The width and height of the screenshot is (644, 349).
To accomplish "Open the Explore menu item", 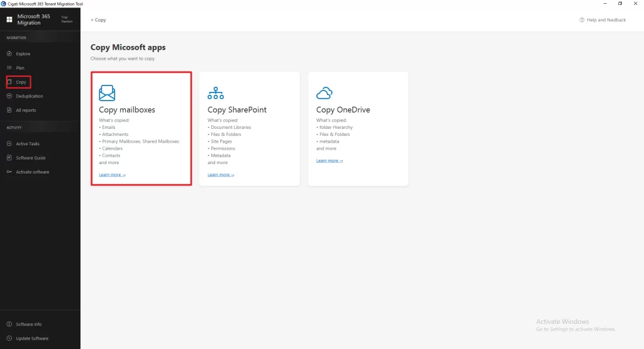I will [23, 54].
